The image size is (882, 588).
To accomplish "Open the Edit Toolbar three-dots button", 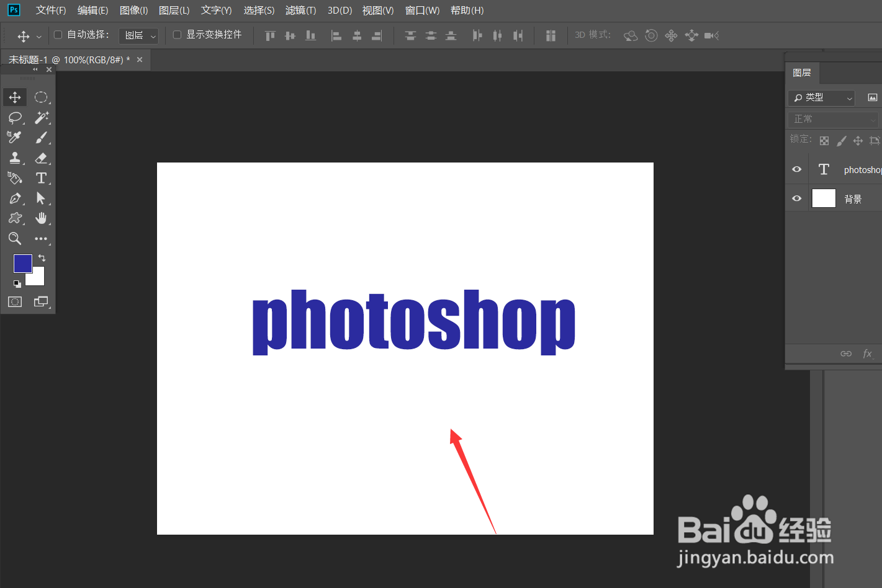I will pos(41,238).
